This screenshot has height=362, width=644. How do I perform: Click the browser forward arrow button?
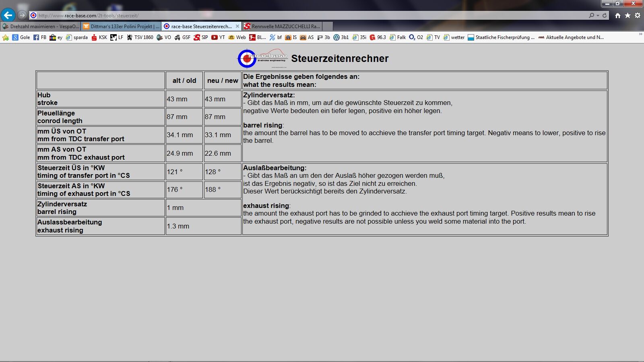click(x=22, y=15)
